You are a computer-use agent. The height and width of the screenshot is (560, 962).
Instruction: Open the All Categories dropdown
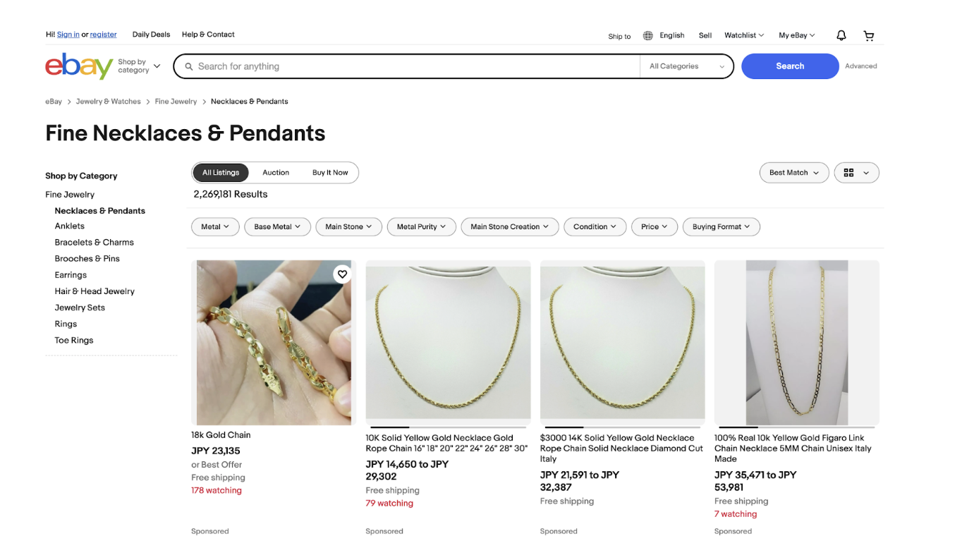pyautogui.click(x=686, y=66)
